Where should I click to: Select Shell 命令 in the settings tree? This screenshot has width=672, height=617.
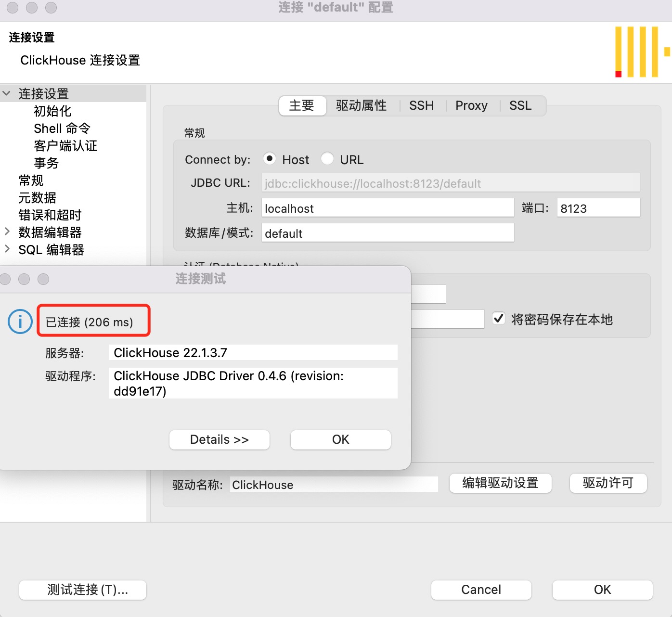coord(62,129)
